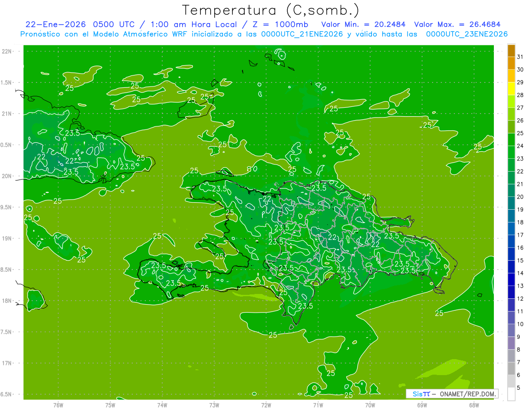Pick the purple swatch between 9 and 10

pyautogui.click(x=511, y=330)
